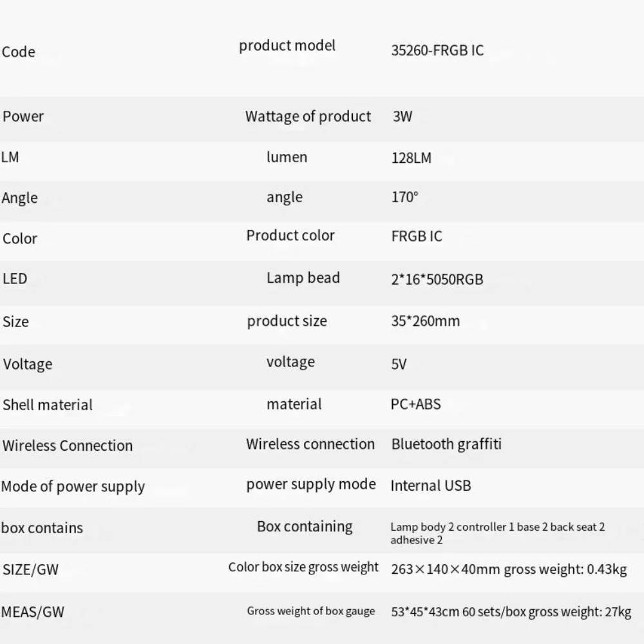Click the 35*260mm product size value
Viewport: 644px width, 644px height.
click(426, 321)
